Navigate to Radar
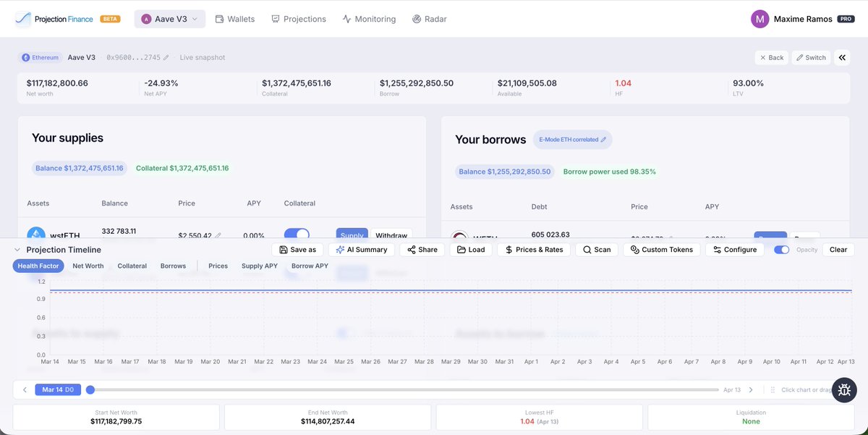This screenshot has height=435, width=868. pyautogui.click(x=429, y=19)
